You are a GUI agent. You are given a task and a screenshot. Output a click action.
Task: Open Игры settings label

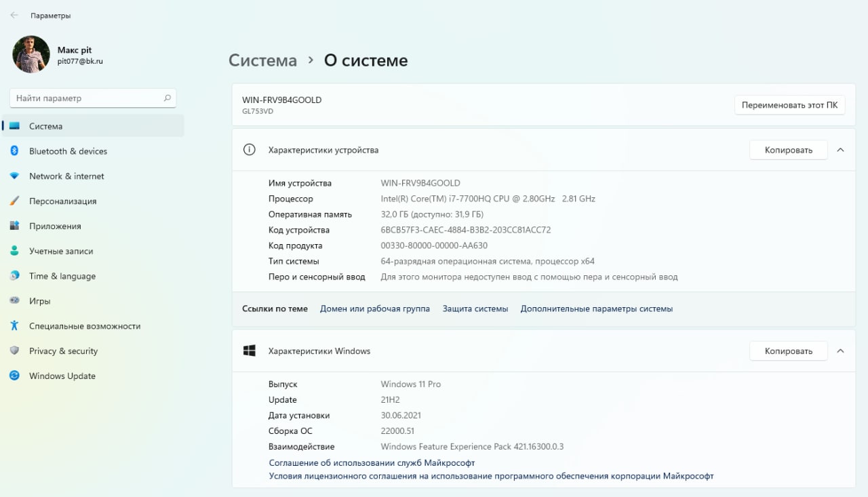(x=39, y=301)
